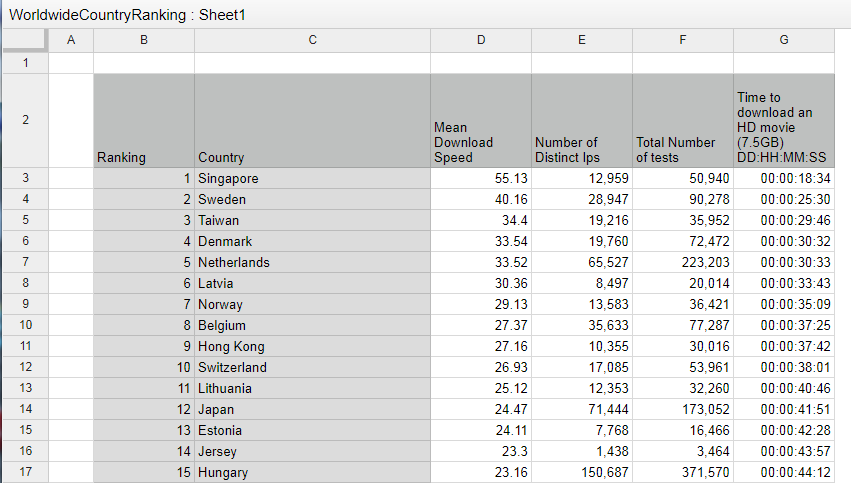
Task: Click the Country header cell
Action: (313, 120)
